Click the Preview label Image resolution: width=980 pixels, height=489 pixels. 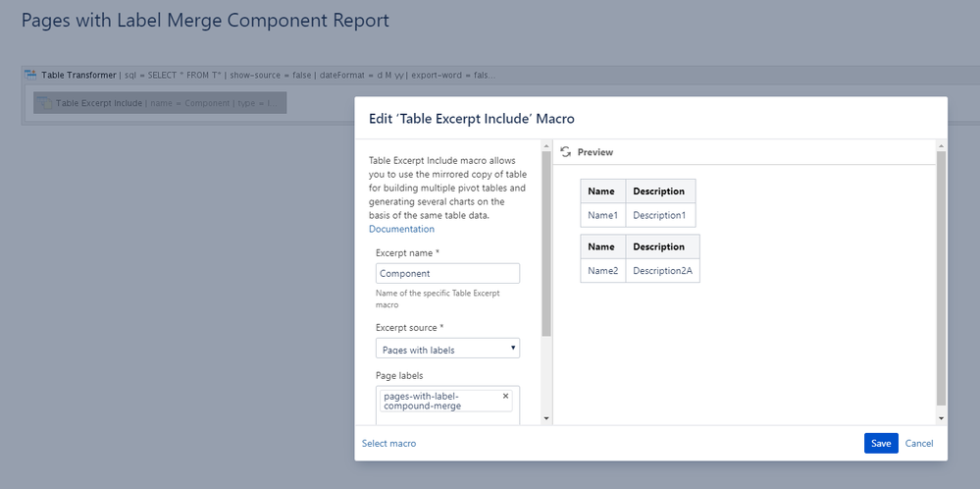coord(595,152)
